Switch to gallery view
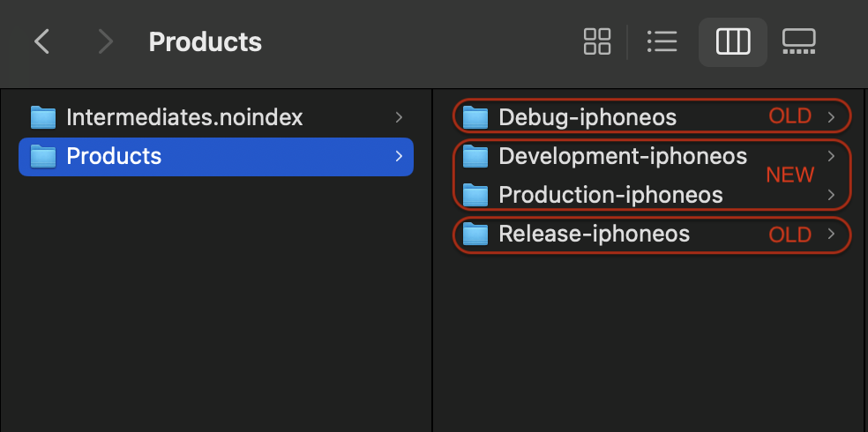 coord(799,41)
